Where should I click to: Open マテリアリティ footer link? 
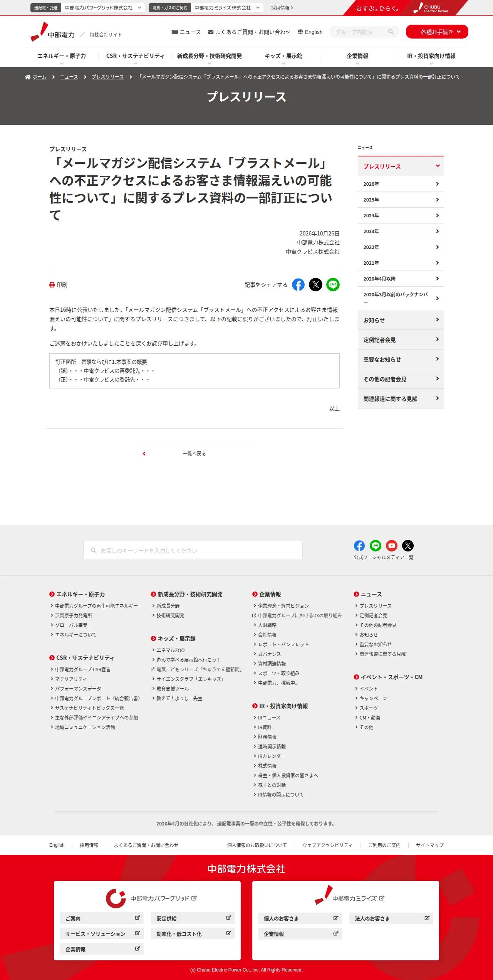[x=71, y=679]
